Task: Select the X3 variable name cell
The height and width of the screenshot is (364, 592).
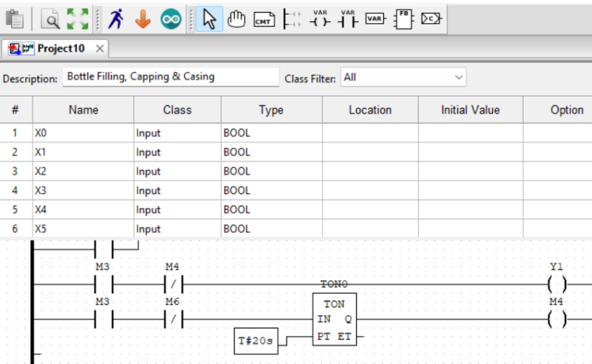Action: click(83, 190)
